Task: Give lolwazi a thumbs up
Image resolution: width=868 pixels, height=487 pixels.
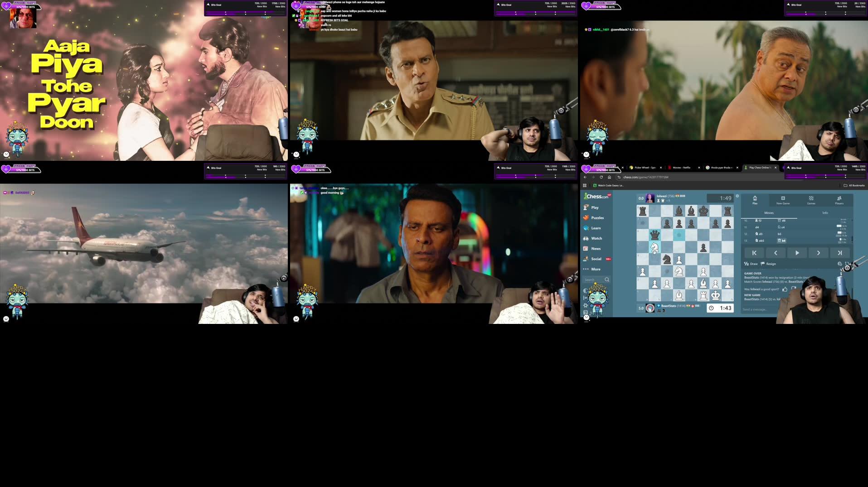Action: pos(785,289)
